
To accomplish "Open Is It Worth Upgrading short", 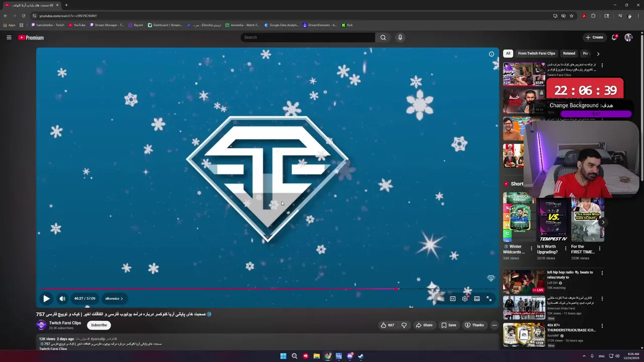I will (553, 219).
